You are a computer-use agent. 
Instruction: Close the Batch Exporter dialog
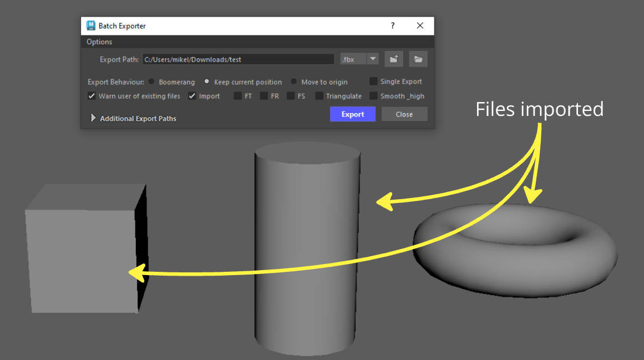[420, 26]
